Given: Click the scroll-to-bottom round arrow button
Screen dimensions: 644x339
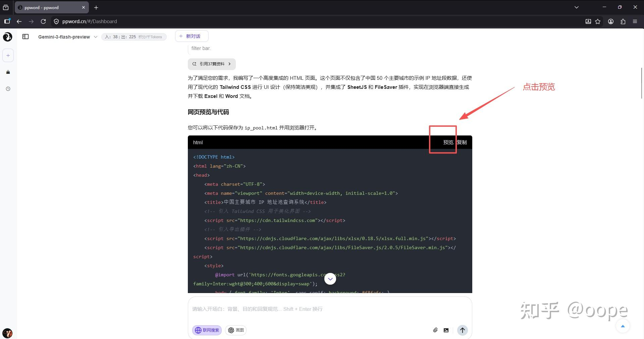Looking at the screenshot, I should tap(330, 279).
